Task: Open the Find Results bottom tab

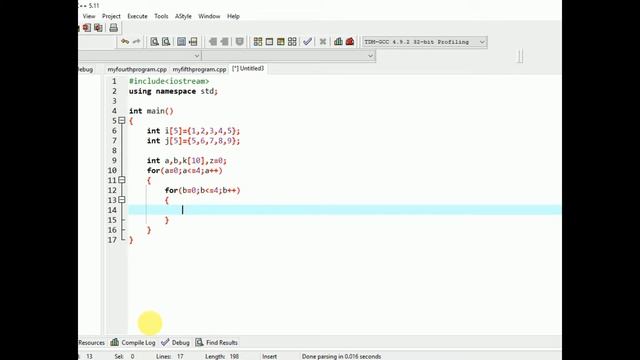Action: [217, 342]
